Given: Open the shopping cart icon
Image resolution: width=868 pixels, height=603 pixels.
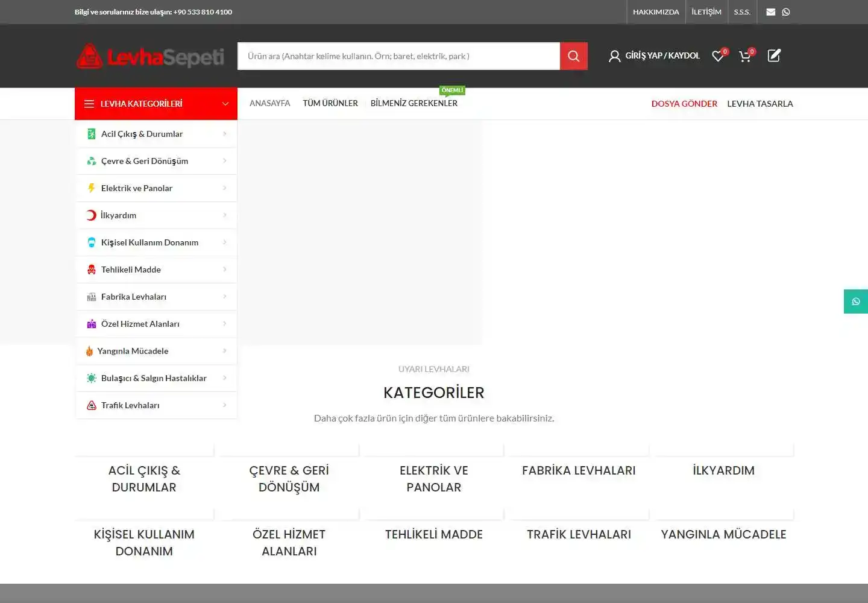Looking at the screenshot, I should [745, 56].
